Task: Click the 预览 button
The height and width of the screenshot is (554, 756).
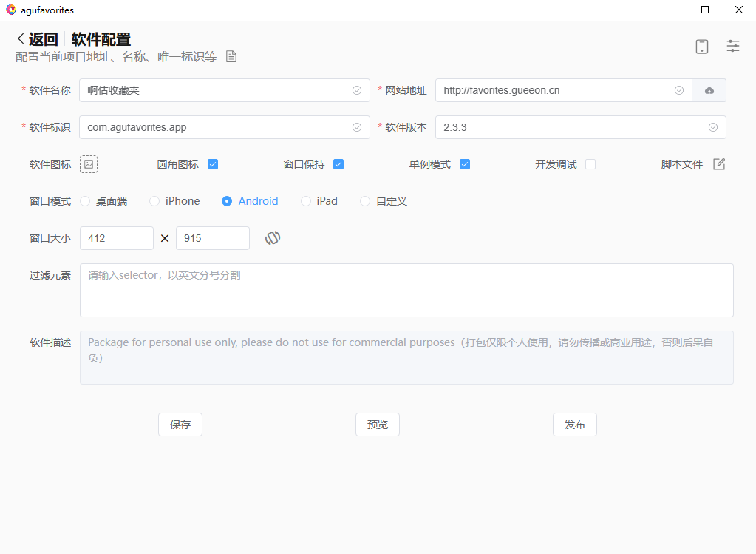Action: (378, 425)
